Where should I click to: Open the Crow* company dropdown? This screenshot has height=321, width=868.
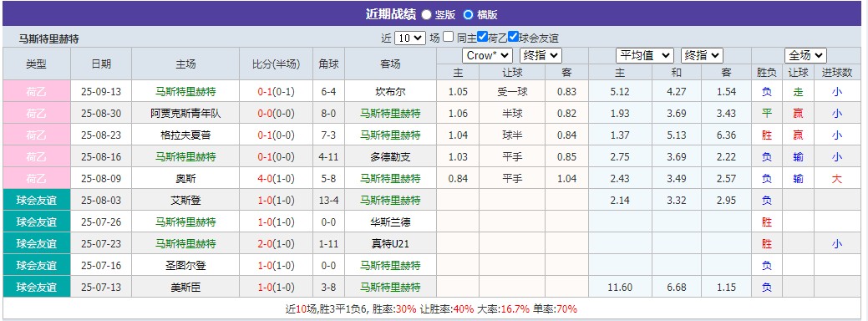coord(487,55)
